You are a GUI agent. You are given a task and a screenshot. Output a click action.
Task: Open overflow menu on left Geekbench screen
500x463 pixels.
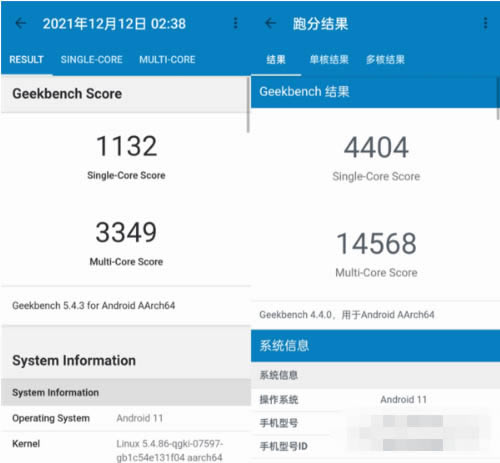235,23
